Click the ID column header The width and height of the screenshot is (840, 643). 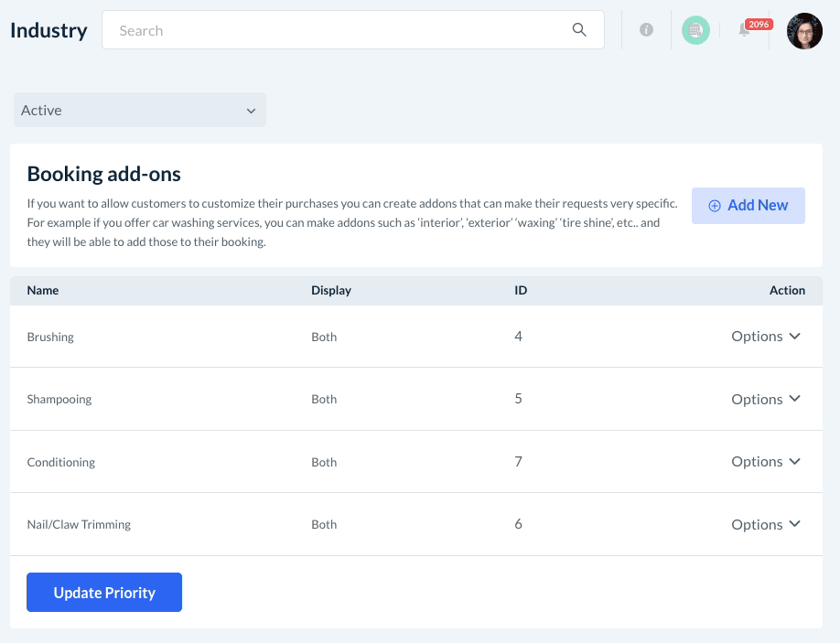tap(521, 290)
